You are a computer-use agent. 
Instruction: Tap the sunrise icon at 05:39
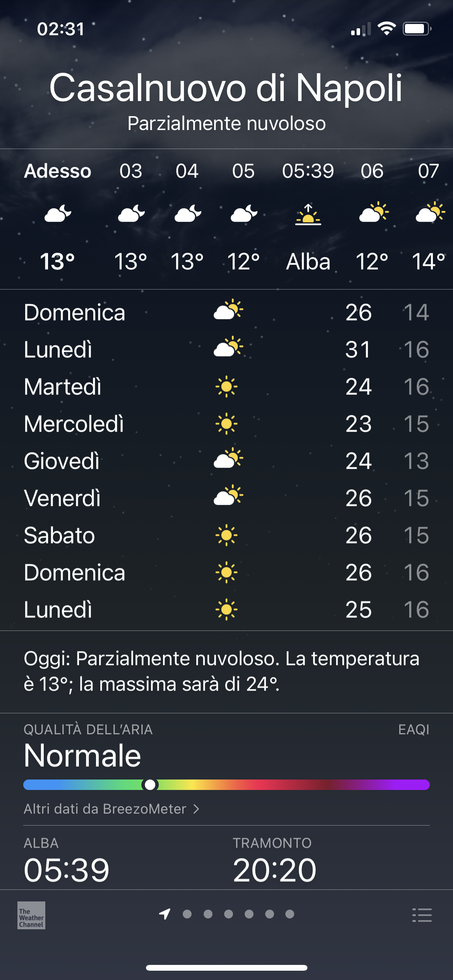(x=308, y=214)
